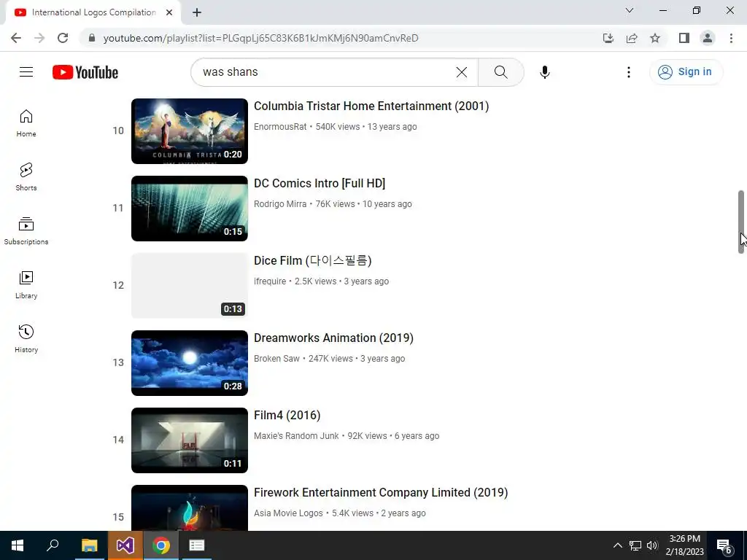This screenshot has width=747, height=560.
Task: Visit EnormousRat channel
Action: (x=280, y=127)
